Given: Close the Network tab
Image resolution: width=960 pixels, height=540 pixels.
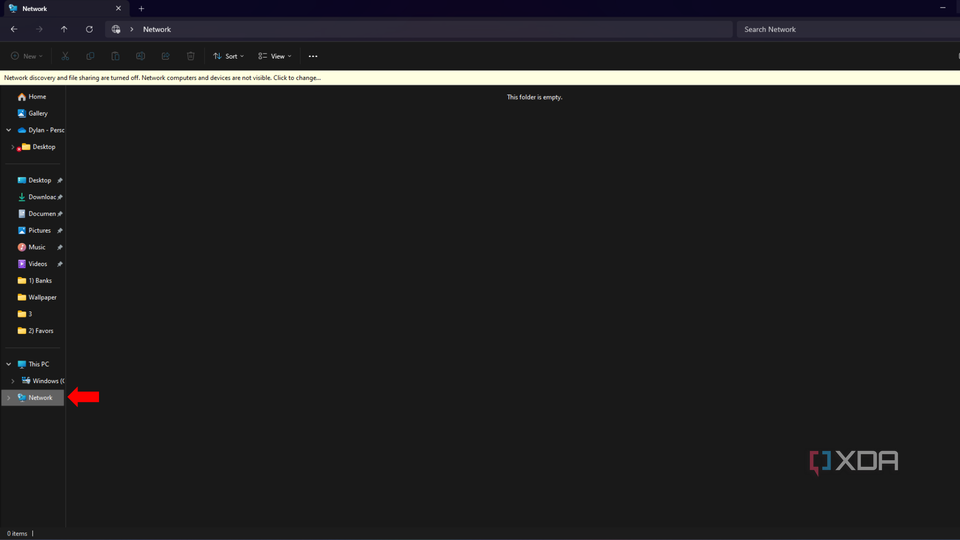Looking at the screenshot, I should 118,9.
